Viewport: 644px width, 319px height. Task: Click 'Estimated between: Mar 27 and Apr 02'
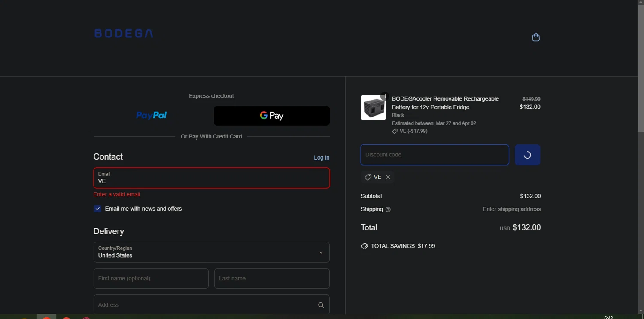pyautogui.click(x=434, y=123)
